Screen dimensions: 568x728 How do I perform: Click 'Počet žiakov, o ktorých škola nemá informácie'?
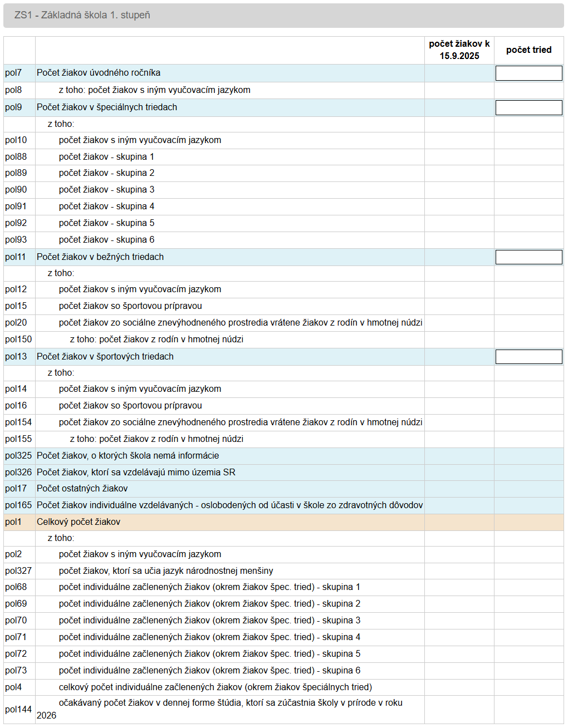pos(128,456)
